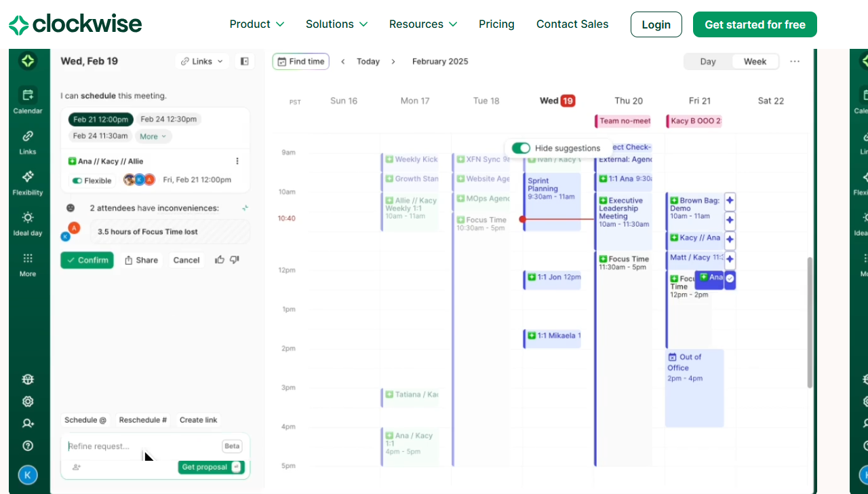Viewport: 868px width, 494px height.
Task: Open the ellipsis menu near Day/Week
Action: tap(795, 61)
